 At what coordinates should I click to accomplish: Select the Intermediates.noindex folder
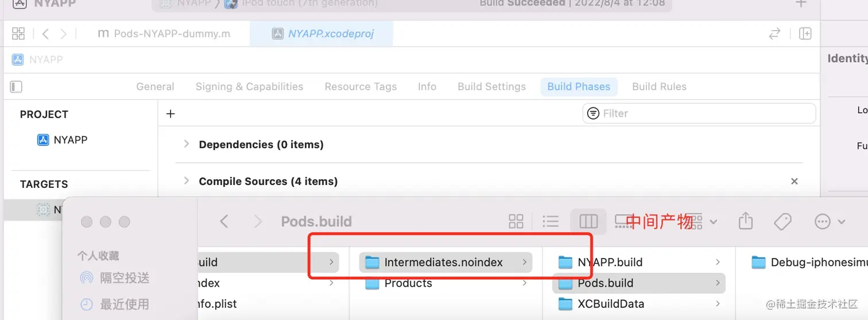[443, 263]
